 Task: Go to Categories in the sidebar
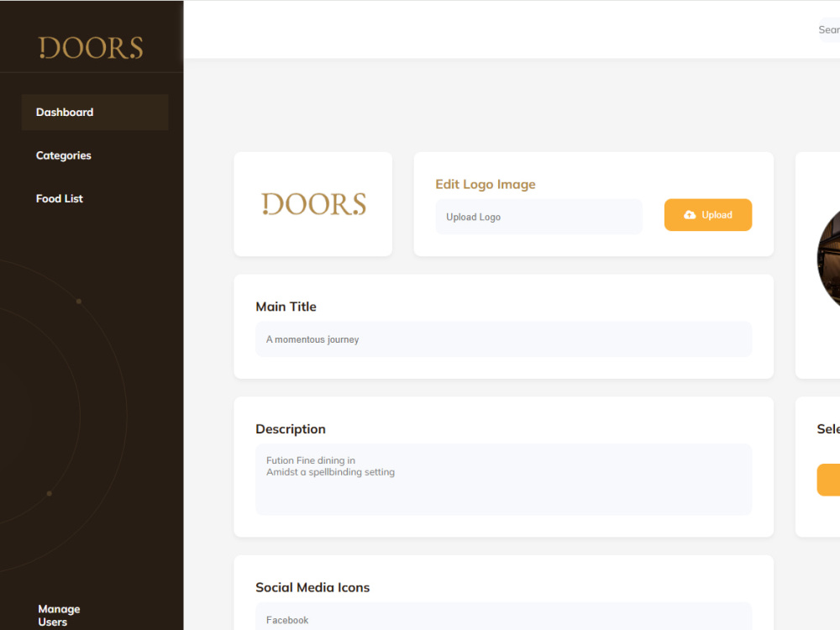[x=63, y=155]
